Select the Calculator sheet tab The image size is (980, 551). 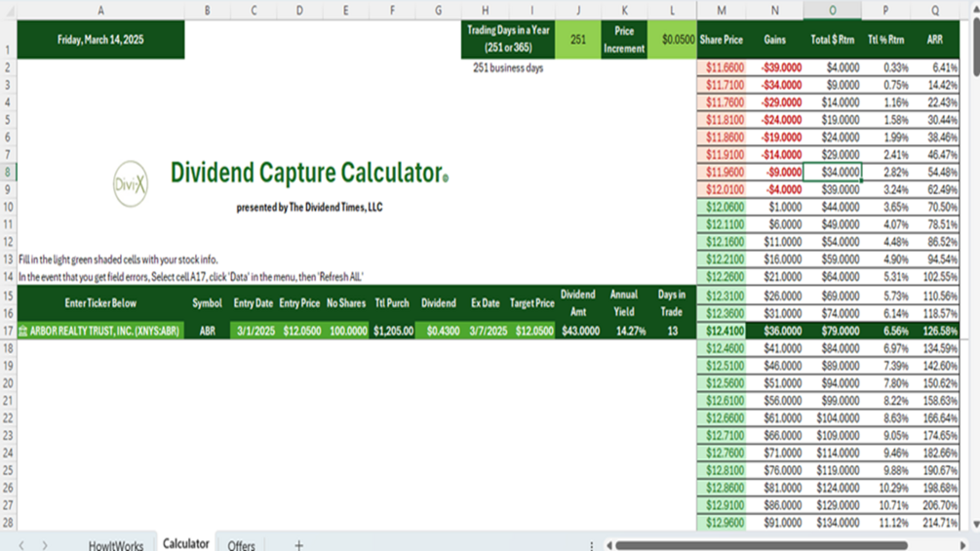[x=185, y=543]
